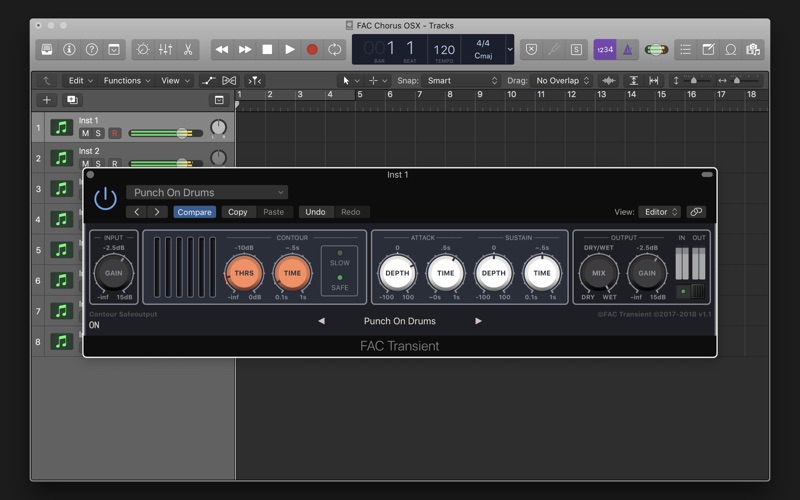Open the Note Pads icon

[x=708, y=49]
